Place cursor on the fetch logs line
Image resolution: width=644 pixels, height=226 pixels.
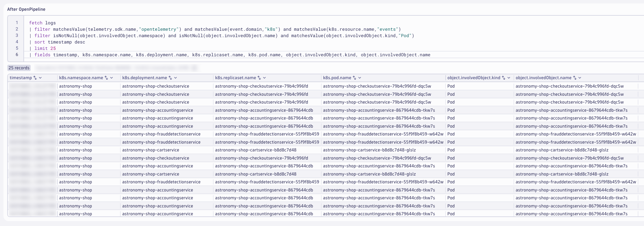pyautogui.click(x=42, y=23)
